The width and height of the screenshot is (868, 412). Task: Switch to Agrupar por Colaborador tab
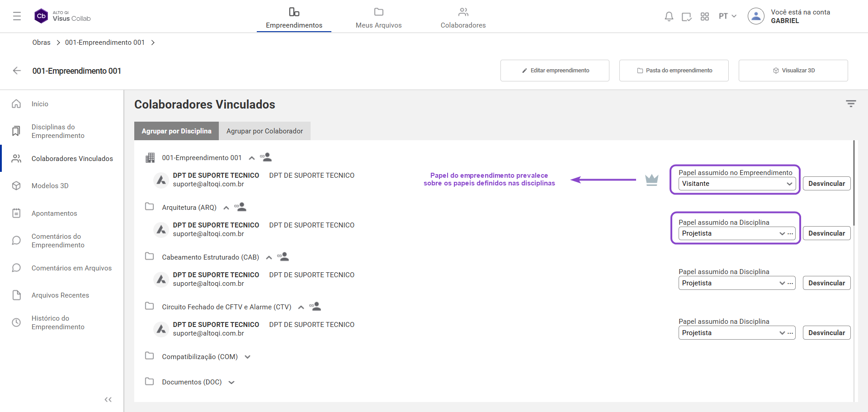(x=264, y=131)
